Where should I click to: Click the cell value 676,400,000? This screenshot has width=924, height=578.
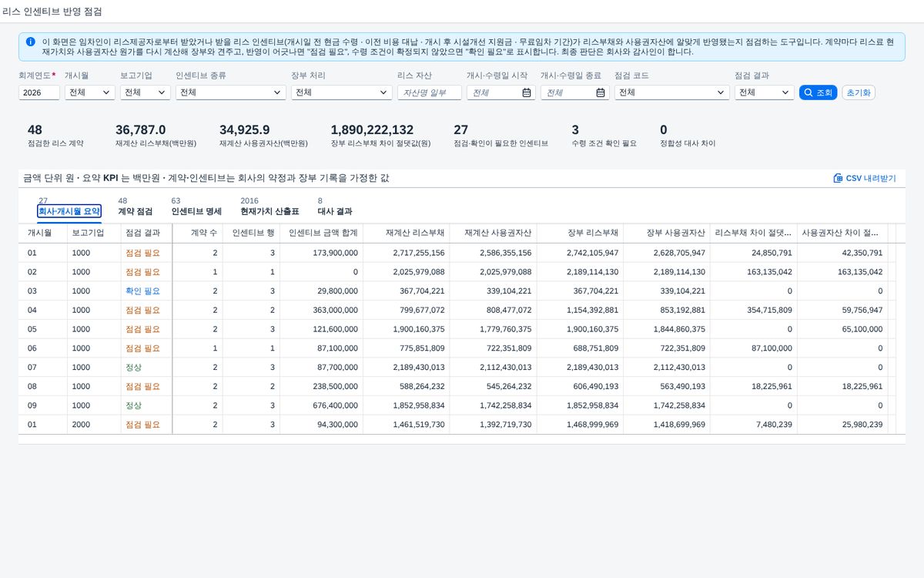(x=335, y=405)
